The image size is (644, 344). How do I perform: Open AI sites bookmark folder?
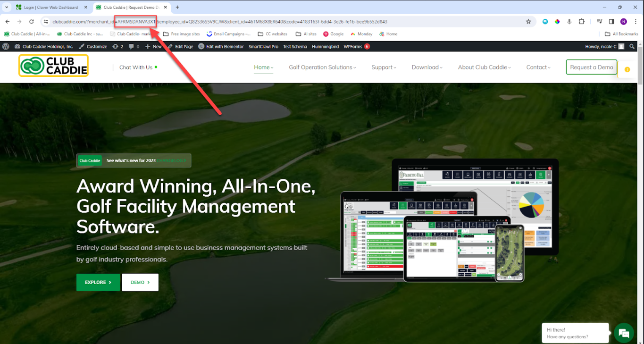point(306,34)
